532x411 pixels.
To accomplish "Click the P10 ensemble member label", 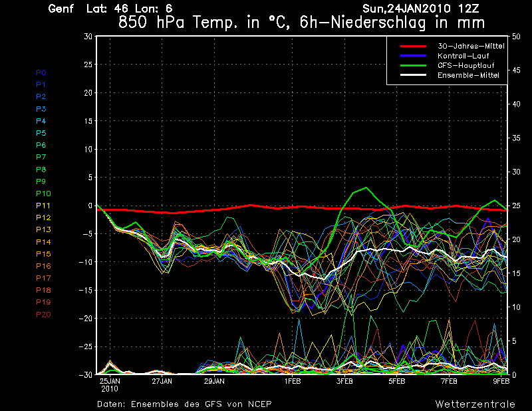I will pos(43,194).
